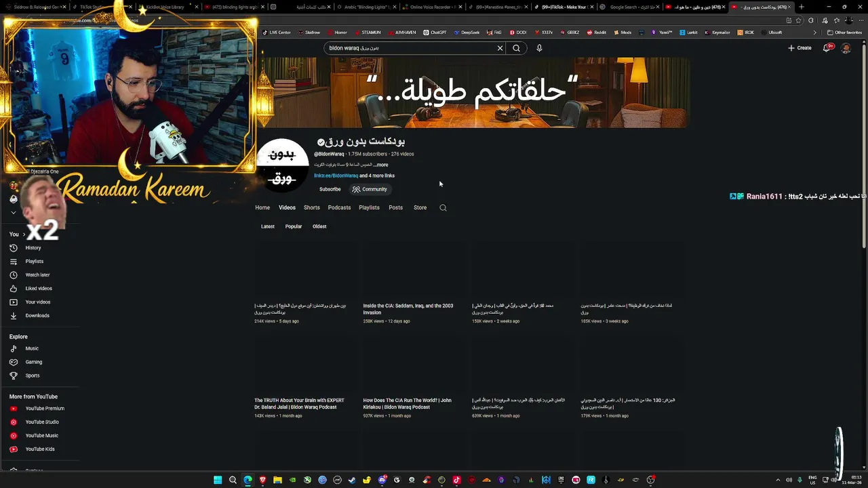Open the Posts tab
The height and width of the screenshot is (488, 868).
pos(395,207)
